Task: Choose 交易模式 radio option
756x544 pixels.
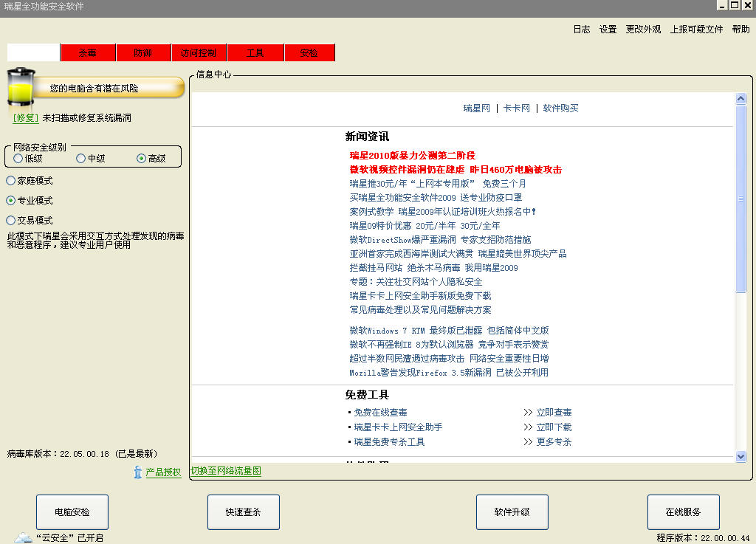Action: pyautogui.click(x=10, y=220)
